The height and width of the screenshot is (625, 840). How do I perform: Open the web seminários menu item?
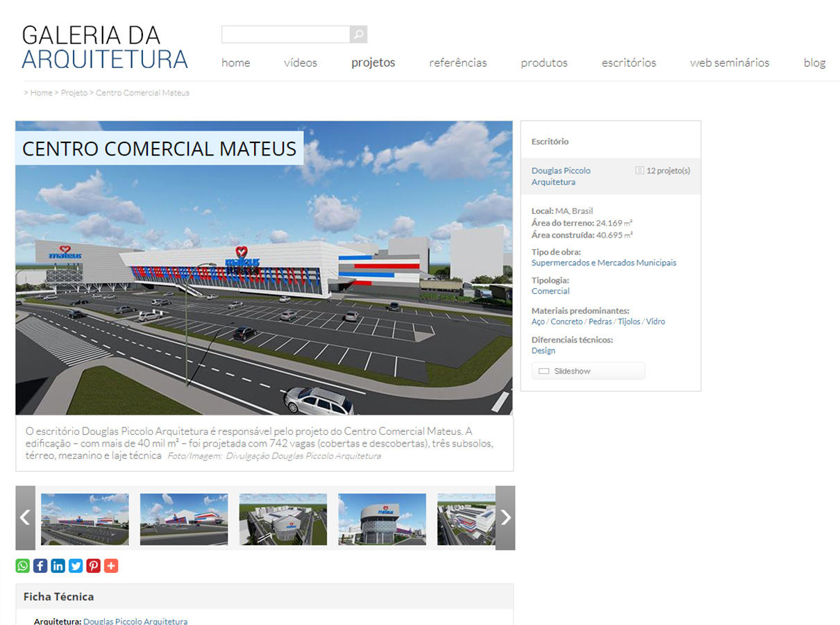(x=730, y=62)
